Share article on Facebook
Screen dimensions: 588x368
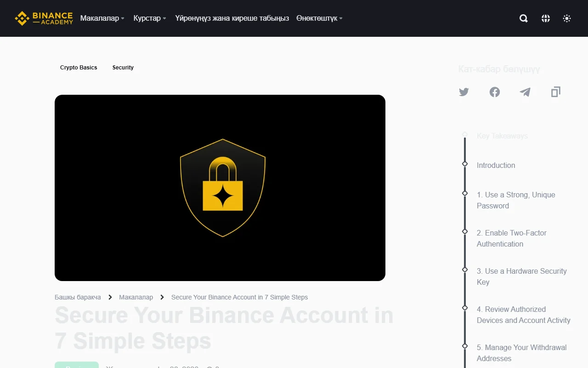point(495,92)
